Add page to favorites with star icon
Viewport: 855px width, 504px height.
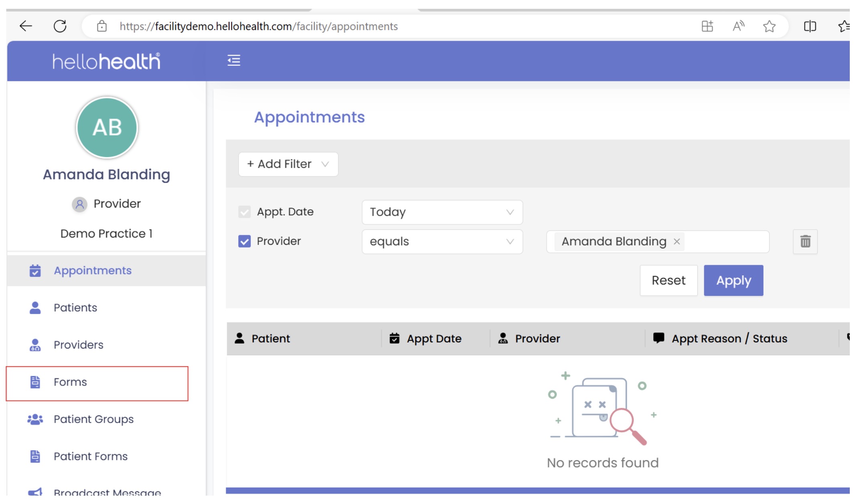[769, 26]
